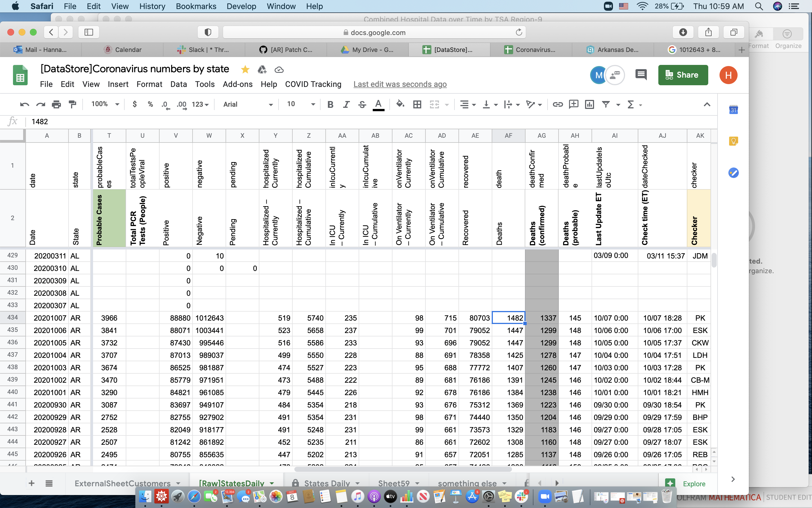Open comment history speech bubble icon

point(641,75)
